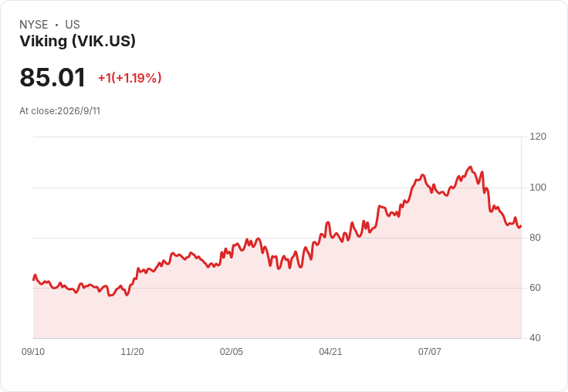Click the 120 price axis label

coord(538,137)
